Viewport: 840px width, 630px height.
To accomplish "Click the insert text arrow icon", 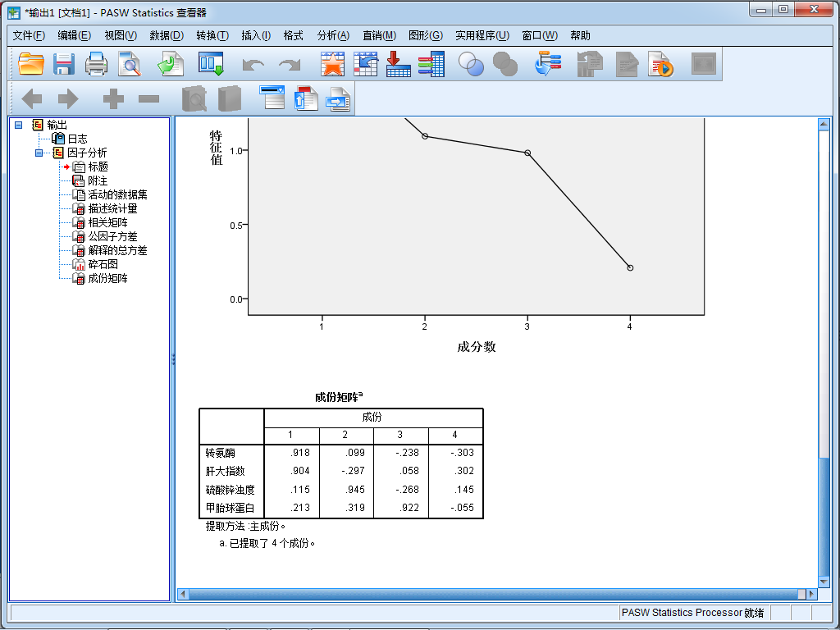I will [338, 98].
